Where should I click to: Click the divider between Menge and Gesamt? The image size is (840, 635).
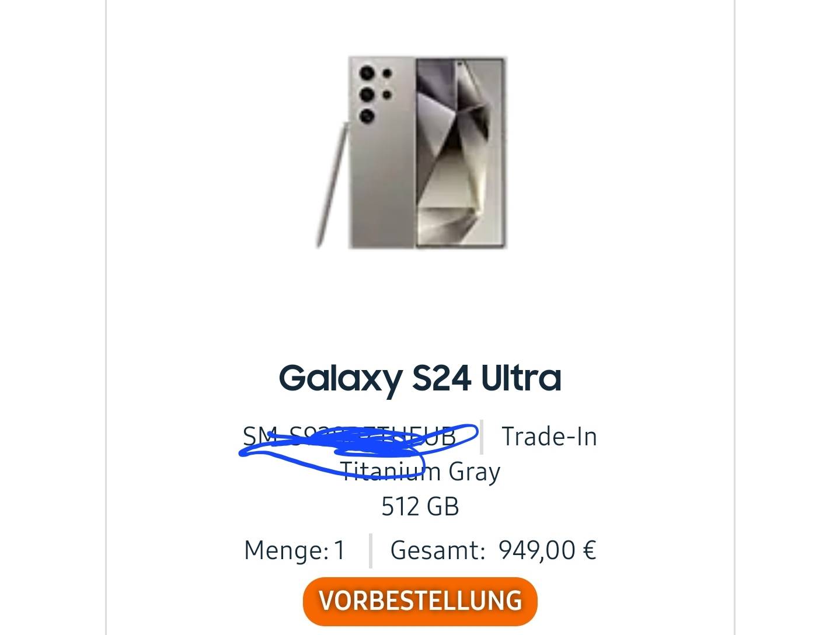click(x=370, y=550)
